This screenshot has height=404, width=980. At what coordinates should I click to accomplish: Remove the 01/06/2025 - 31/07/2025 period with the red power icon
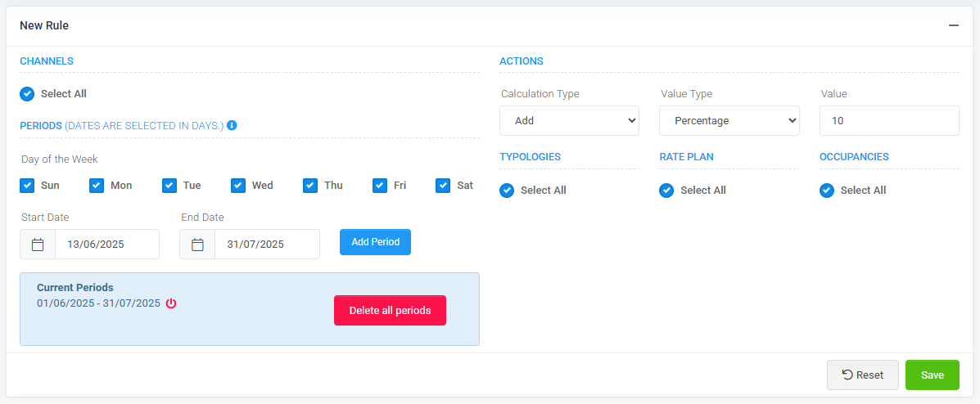coord(171,303)
